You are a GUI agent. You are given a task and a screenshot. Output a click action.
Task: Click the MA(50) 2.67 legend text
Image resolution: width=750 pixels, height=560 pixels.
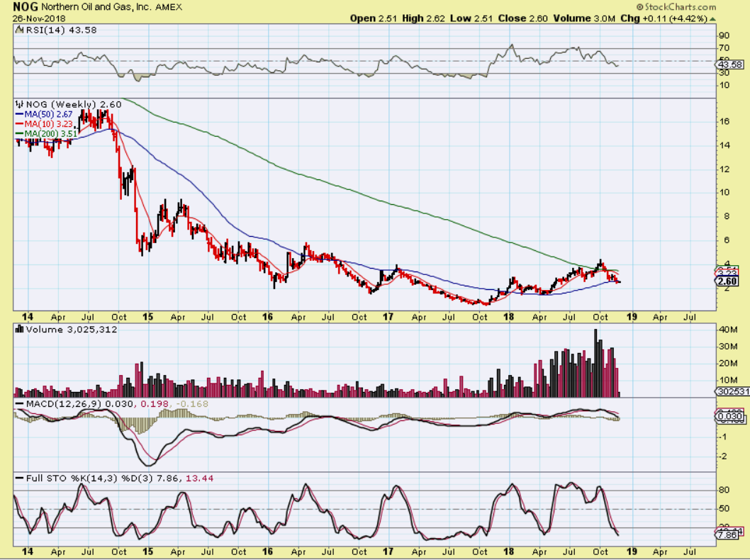click(49, 114)
